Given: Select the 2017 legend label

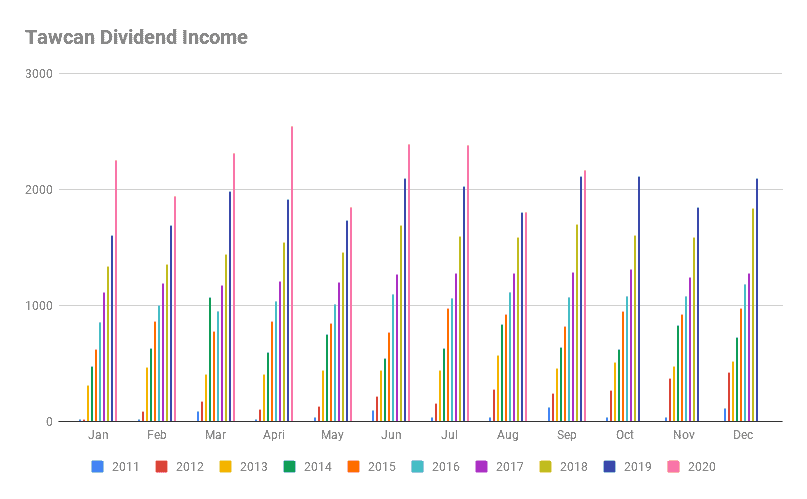Looking at the screenshot, I should (510, 467).
